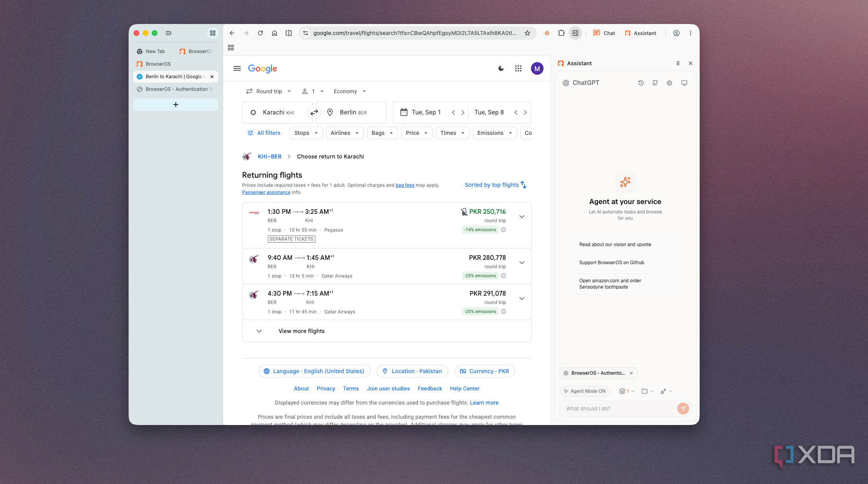Switch to BrowserOS - Authentication tab
This screenshot has width=868, height=484.
175,89
